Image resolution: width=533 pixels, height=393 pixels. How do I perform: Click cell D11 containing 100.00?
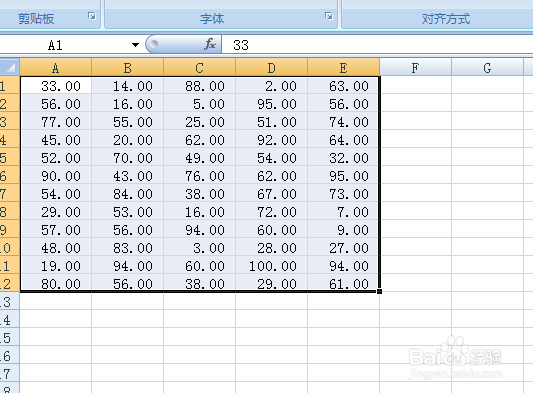[x=272, y=266]
